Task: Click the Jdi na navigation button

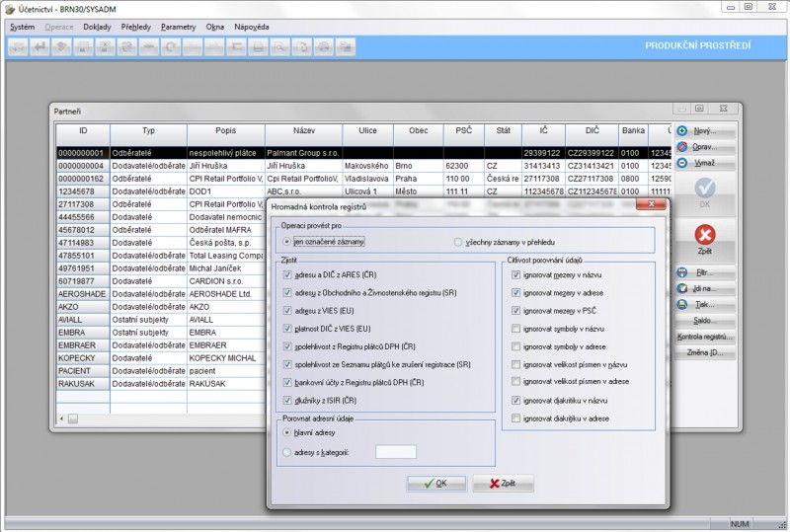Action: 703,288
